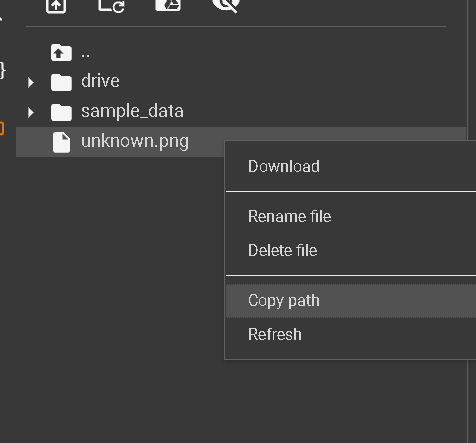Click the curly braces sidebar icon

point(3,70)
